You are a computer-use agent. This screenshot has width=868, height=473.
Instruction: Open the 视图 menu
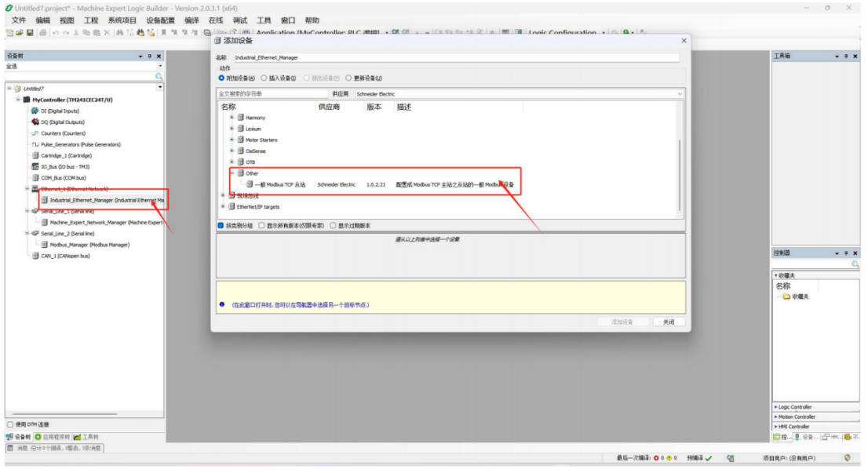tap(67, 20)
